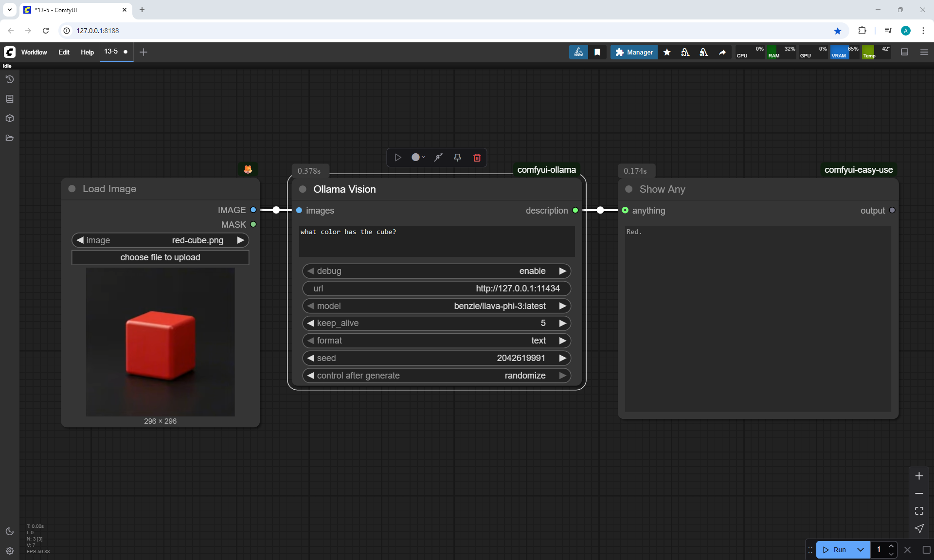This screenshot has width=934, height=560.
Task: Toggle the dark theme moon icon
Action: 10,531
